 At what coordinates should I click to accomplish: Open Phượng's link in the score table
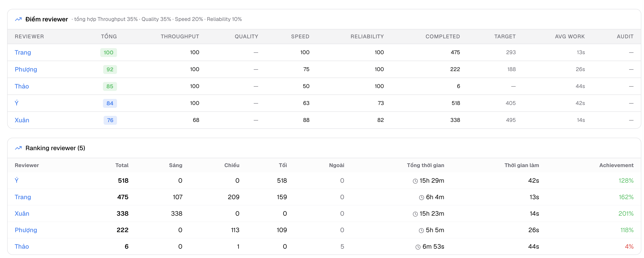tap(26, 69)
